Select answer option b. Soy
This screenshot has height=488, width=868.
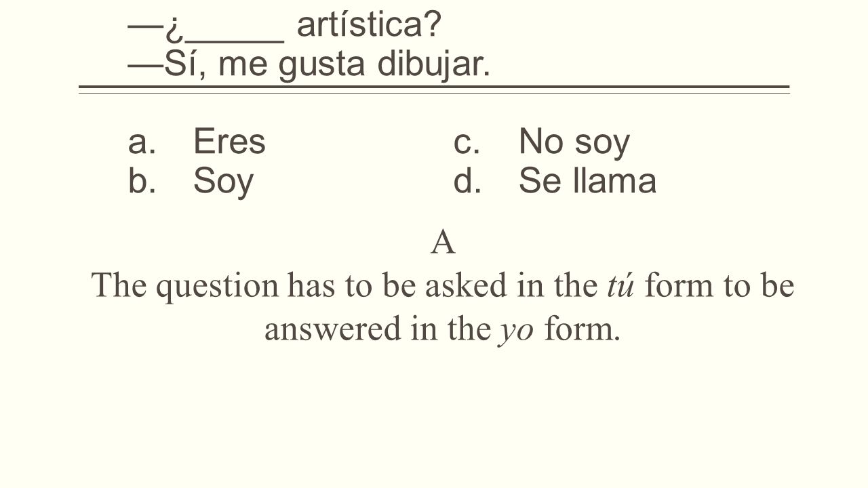pos(191,181)
